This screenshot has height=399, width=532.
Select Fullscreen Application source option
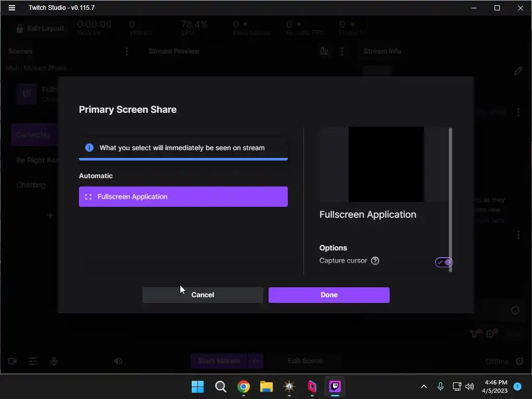(x=183, y=196)
